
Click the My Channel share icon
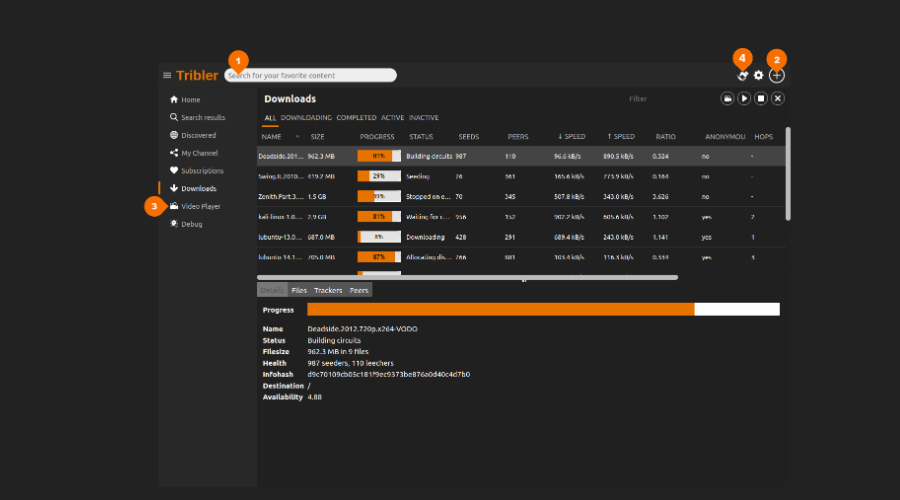(174, 153)
